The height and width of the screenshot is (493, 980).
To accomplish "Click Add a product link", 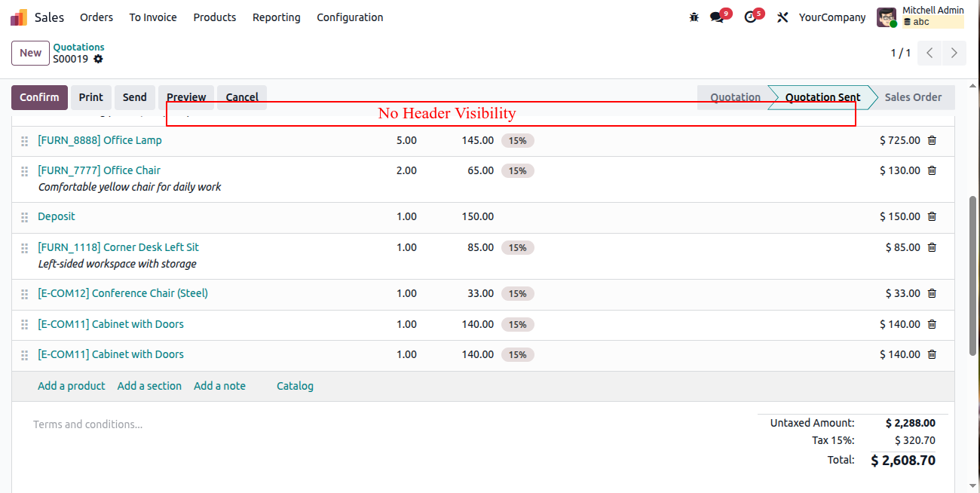I will tap(72, 386).
